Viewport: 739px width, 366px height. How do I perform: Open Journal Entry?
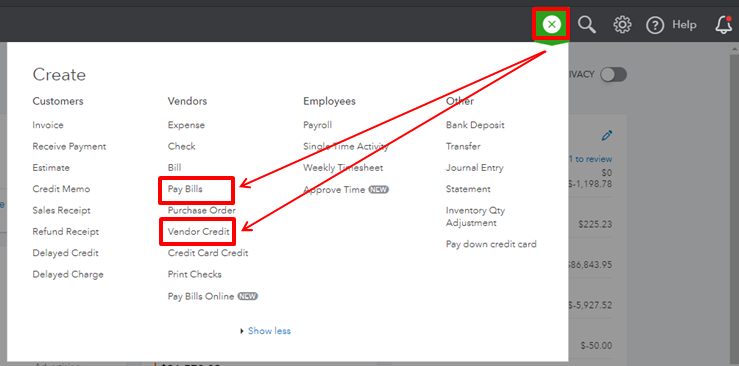coord(475,168)
